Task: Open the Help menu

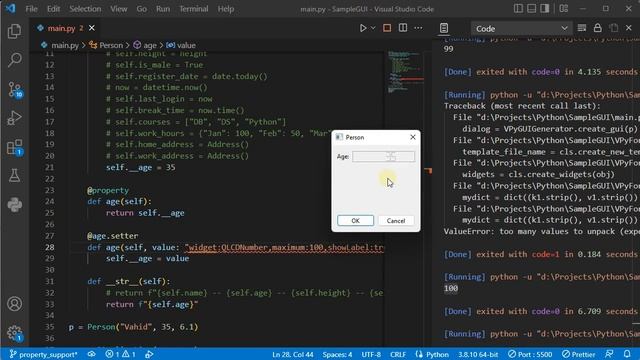Action: (x=226, y=9)
